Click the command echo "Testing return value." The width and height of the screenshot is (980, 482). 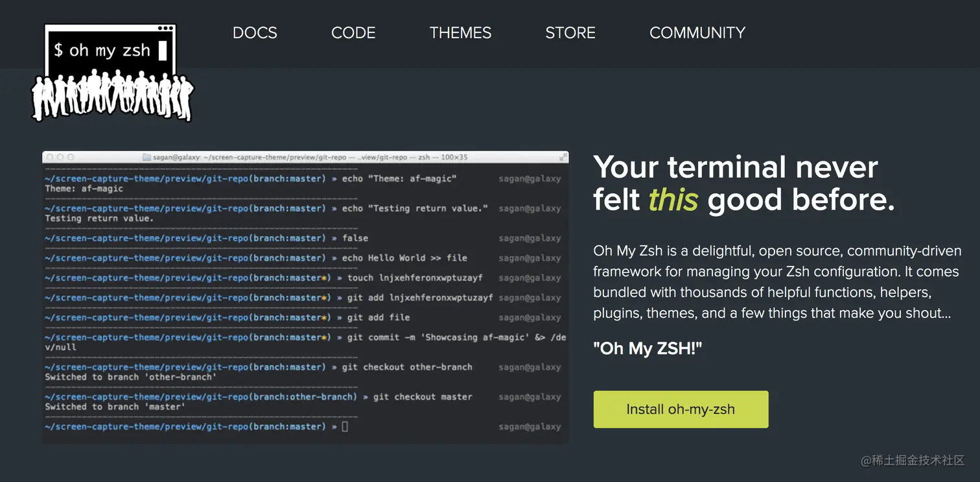pos(415,208)
